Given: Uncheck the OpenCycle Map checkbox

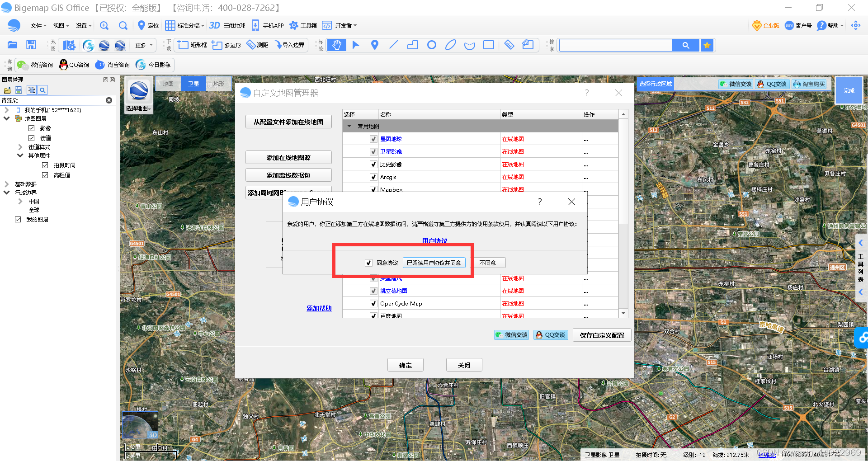Looking at the screenshot, I should click(373, 304).
